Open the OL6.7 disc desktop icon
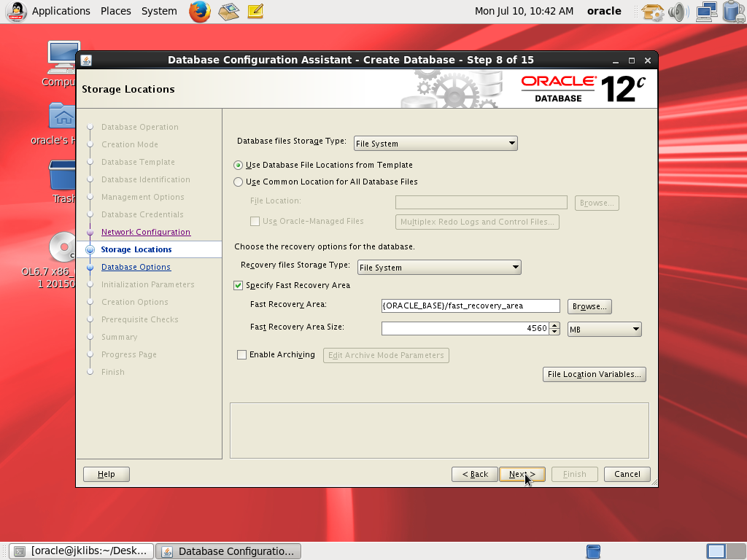This screenshot has width=747, height=560. coord(63,249)
